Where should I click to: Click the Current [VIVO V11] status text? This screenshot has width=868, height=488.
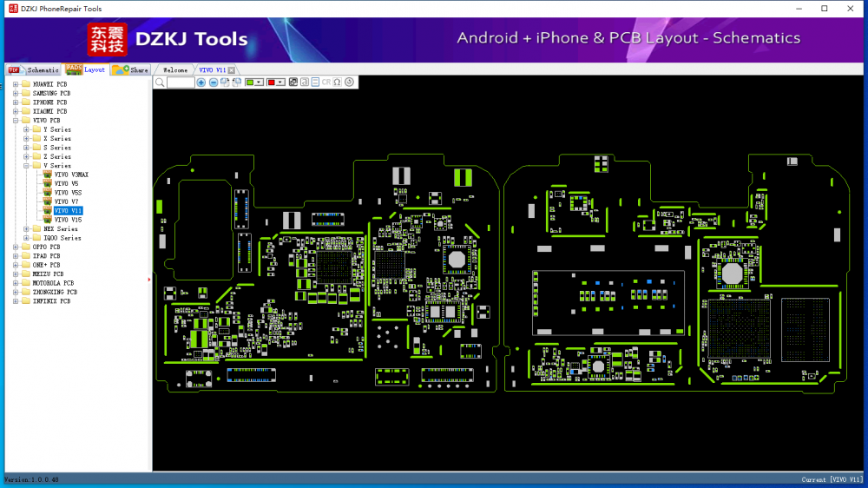[x=832, y=479]
